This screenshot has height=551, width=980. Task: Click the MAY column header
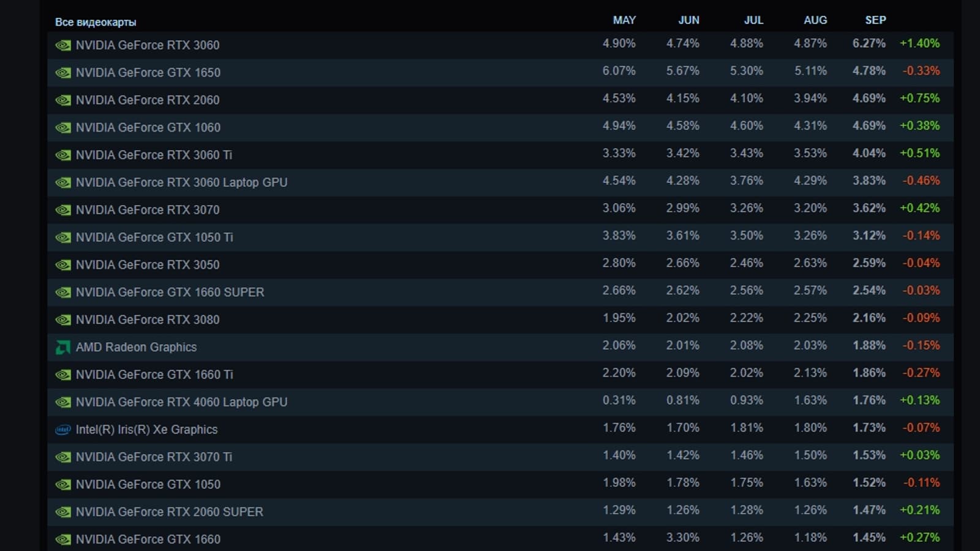tap(624, 20)
